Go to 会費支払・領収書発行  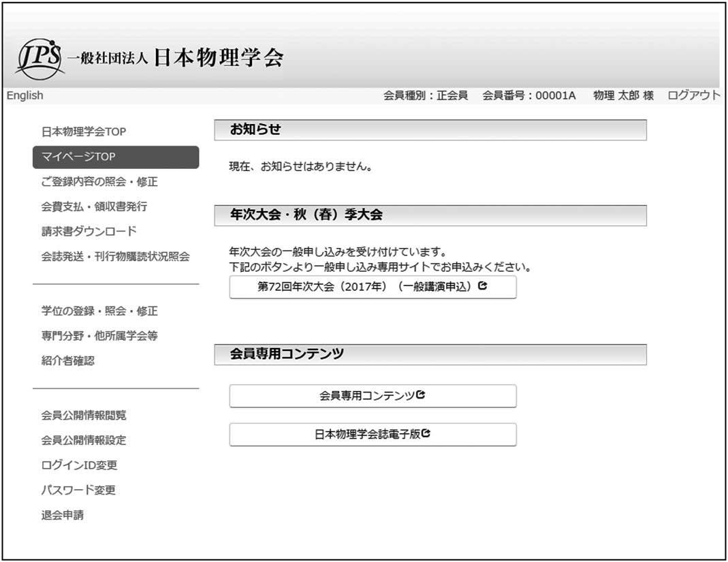pos(94,206)
